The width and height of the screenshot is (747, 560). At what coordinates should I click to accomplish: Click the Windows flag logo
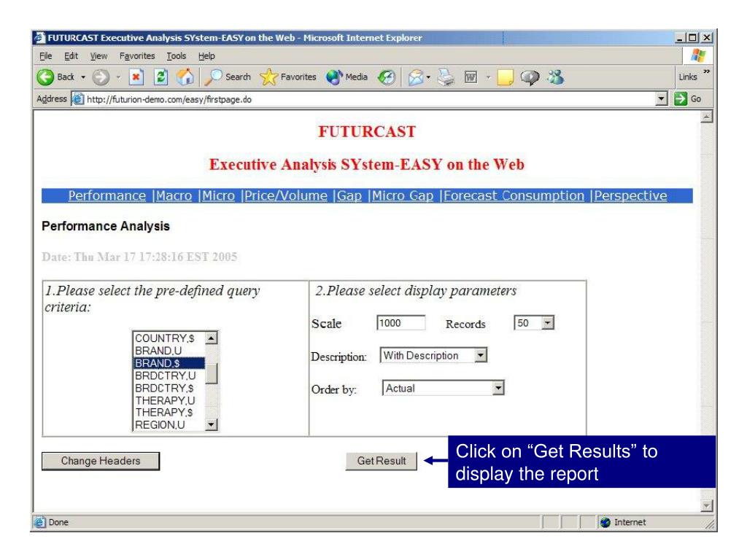(x=698, y=55)
